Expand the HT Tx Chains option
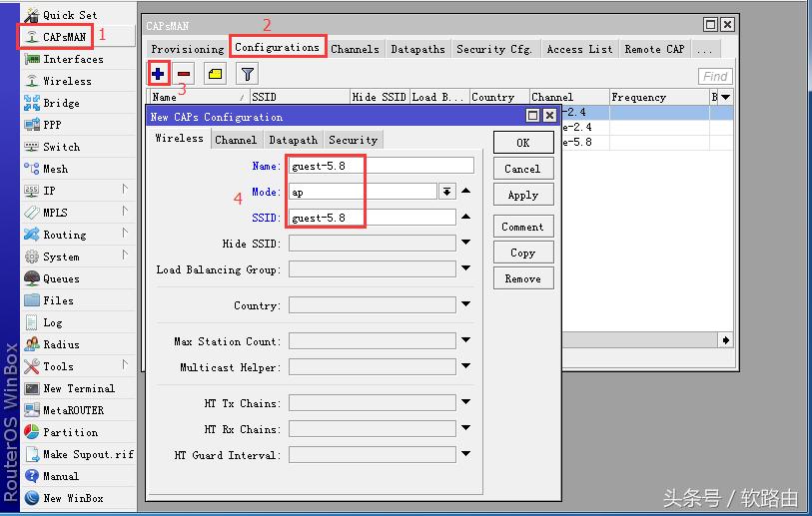The image size is (812, 516). 466,401
